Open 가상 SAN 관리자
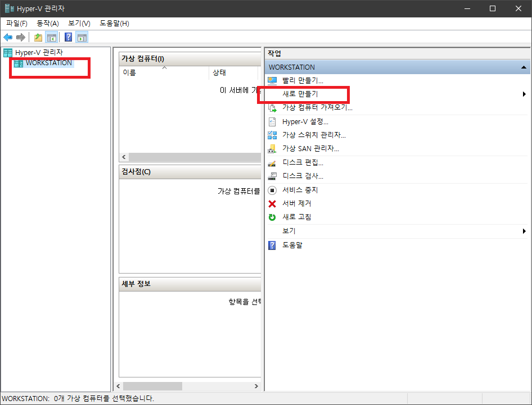Image resolution: width=532 pixels, height=405 pixels. [x=310, y=148]
